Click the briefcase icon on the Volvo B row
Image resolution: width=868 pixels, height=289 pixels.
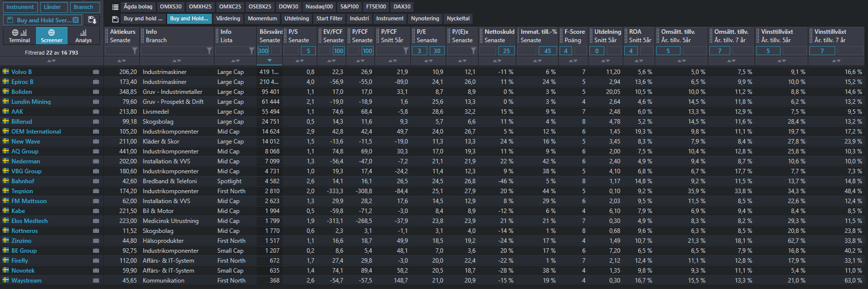pos(96,72)
